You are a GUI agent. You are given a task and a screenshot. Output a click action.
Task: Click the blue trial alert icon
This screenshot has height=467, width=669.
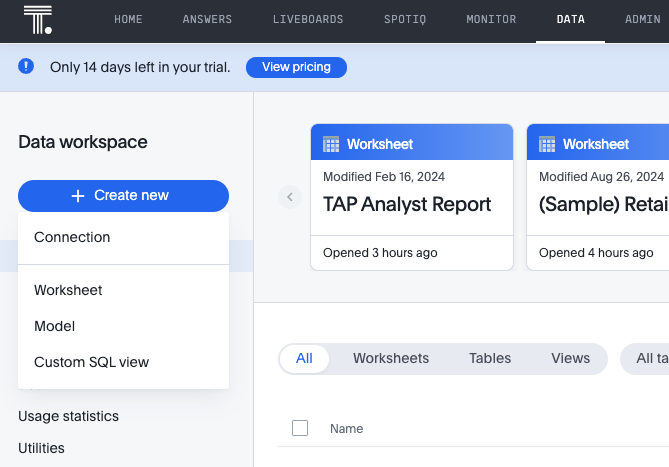[x=26, y=67]
